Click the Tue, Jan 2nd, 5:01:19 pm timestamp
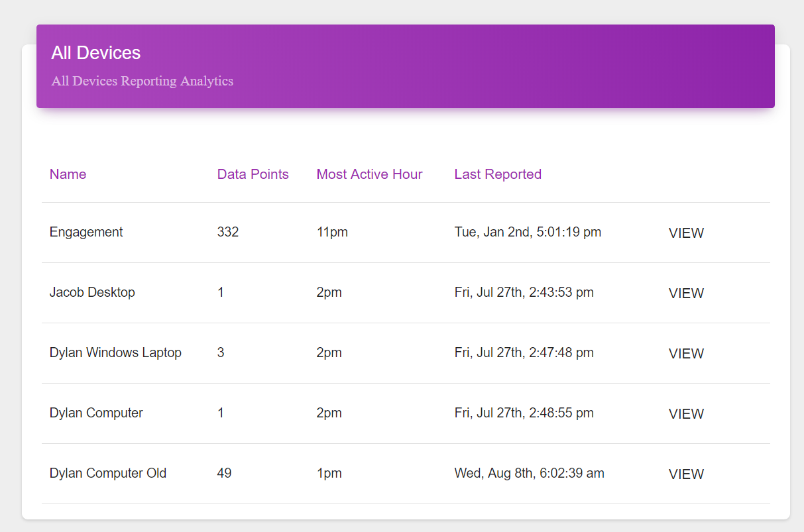804x532 pixels. 528,232
